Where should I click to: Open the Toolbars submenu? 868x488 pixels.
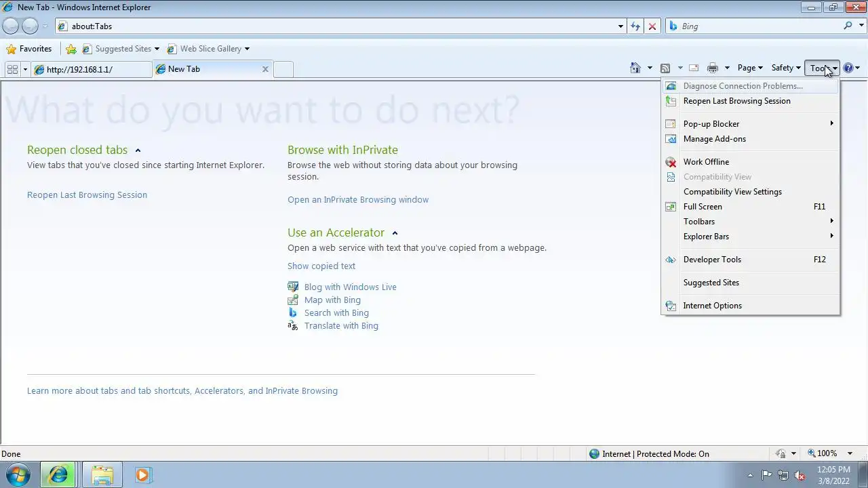point(751,222)
